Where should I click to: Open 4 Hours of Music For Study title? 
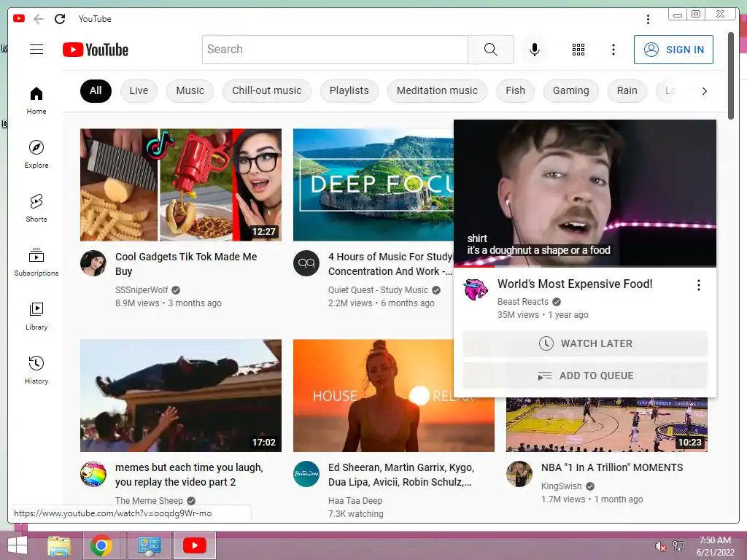tap(391, 264)
